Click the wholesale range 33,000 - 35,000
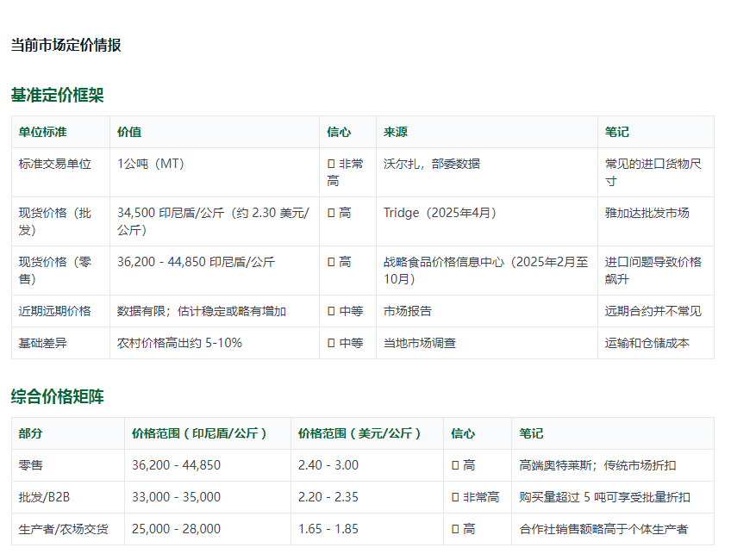Image resolution: width=731 pixels, height=560 pixels. (x=169, y=497)
